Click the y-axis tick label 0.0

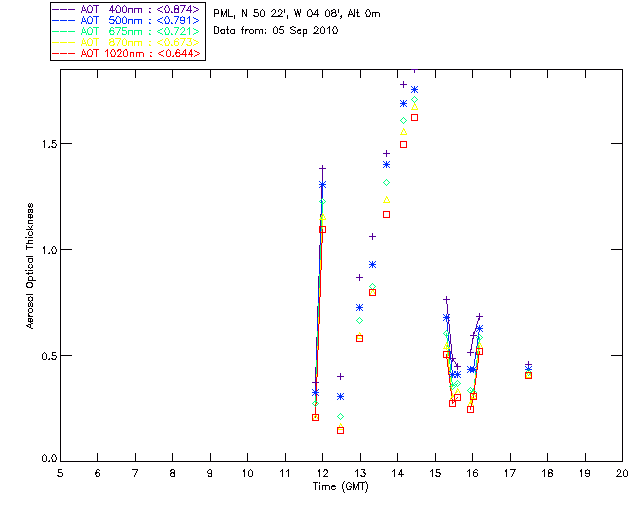[49, 458]
